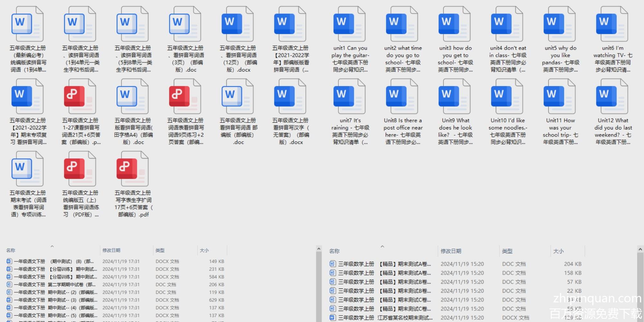Select the 统编版五（上）看拼音写词语练习 PDF file

pyautogui.click(x=80, y=169)
